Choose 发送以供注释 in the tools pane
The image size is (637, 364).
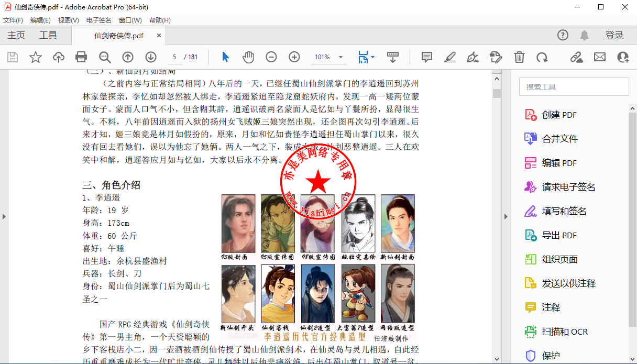pyautogui.click(x=568, y=283)
